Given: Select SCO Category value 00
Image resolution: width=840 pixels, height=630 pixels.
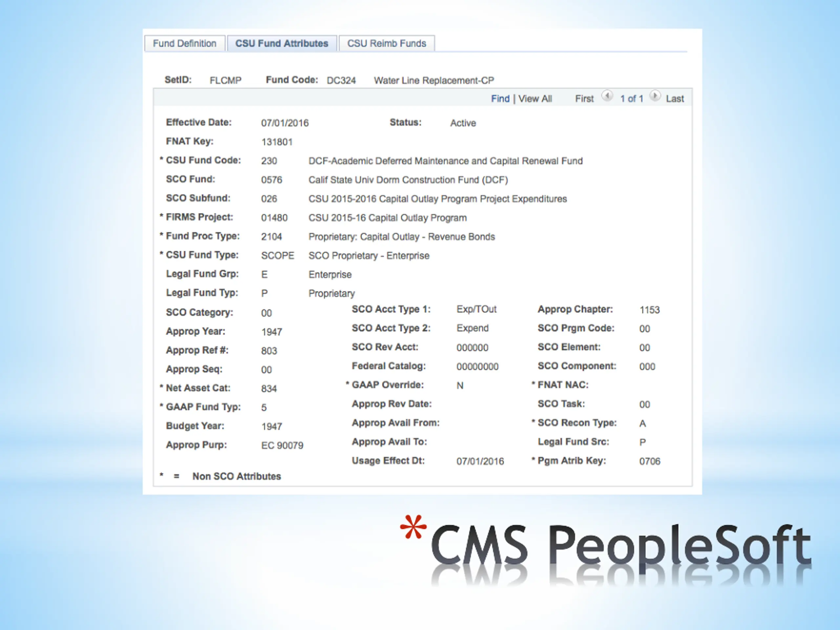Looking at the screenshot, I should 266,313.
